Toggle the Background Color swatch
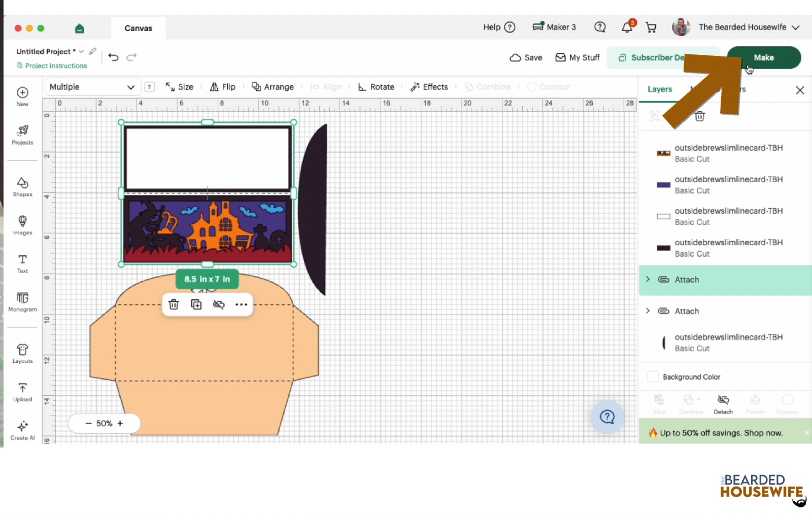The height and width of the screenshot is (516, 812). (x=653, y=377)
